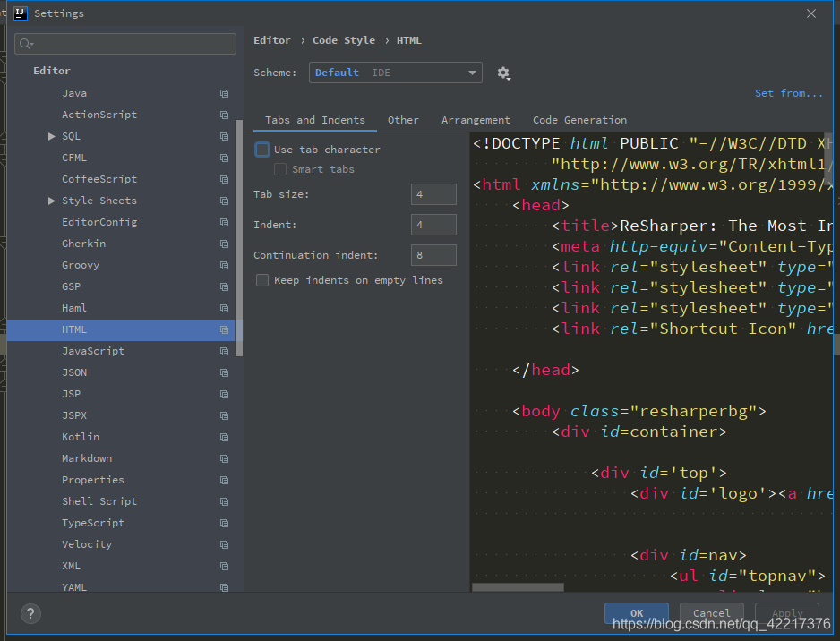Click the Apply button

click(787, 613)
